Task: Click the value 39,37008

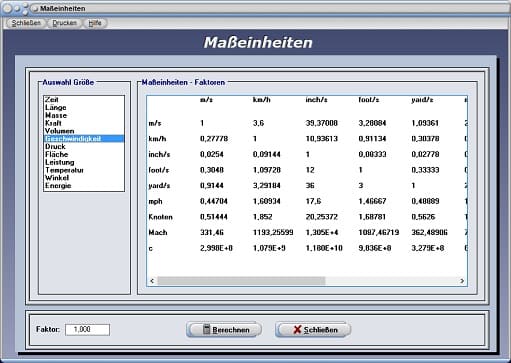Action: 322,123
